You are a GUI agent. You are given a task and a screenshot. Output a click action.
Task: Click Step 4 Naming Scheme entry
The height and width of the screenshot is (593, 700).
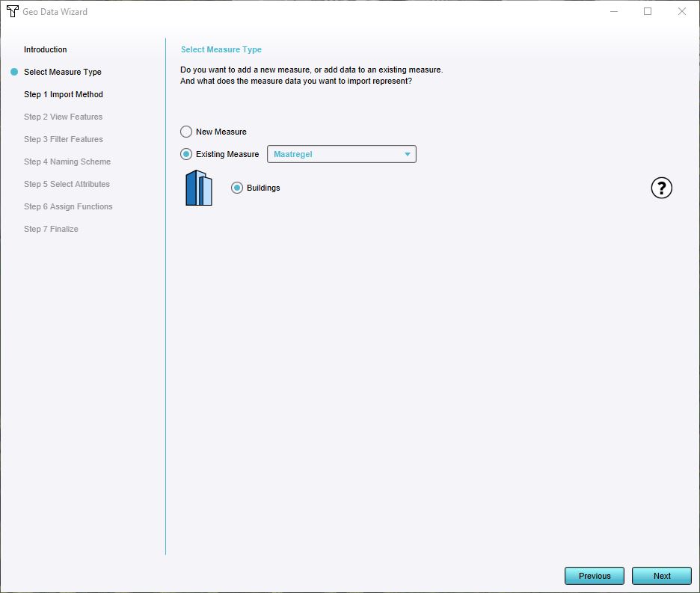(x=67, y=162)
